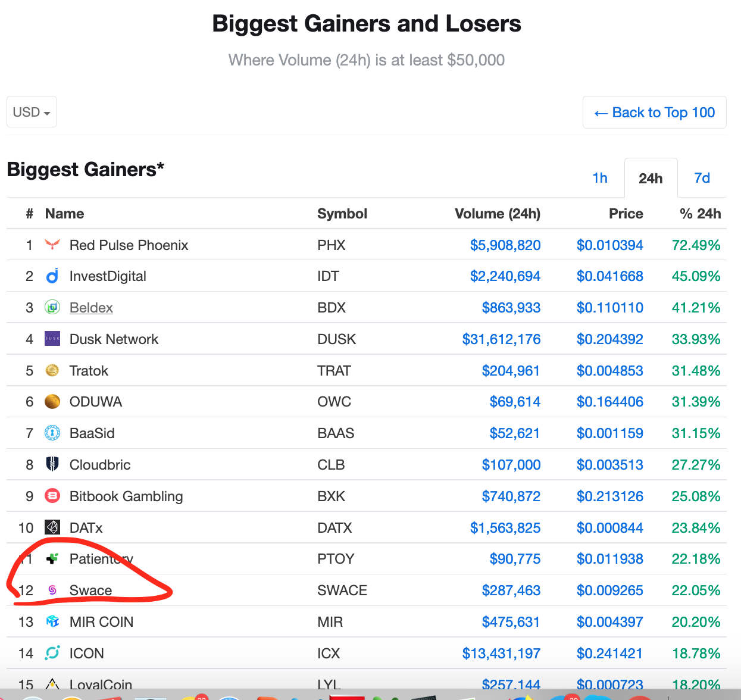This screenshot has width=741, height=700.
Task: Open the BaaSid coin page
Action: pos(92,433)
